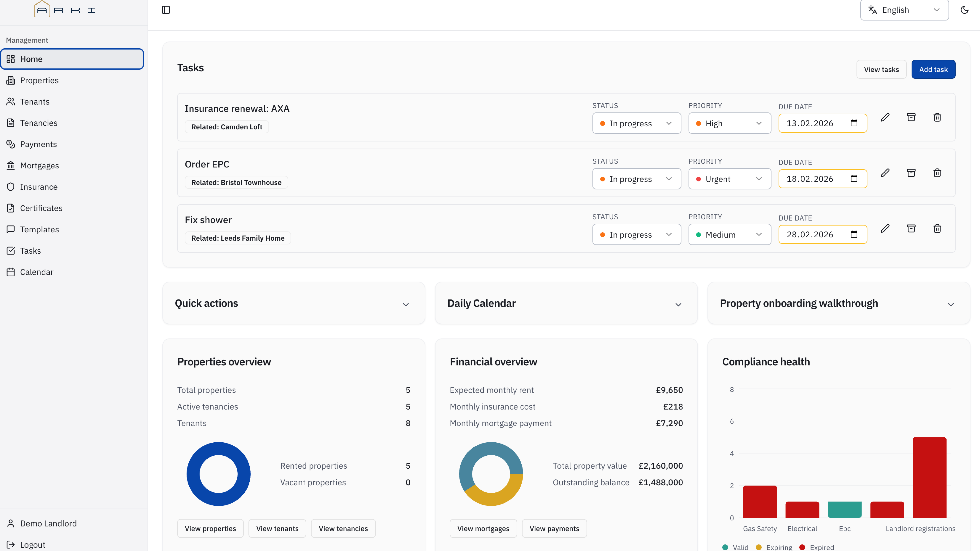Click the green Epc bar
The height and width of the screenshot is (551, 980).
point(845,510)
